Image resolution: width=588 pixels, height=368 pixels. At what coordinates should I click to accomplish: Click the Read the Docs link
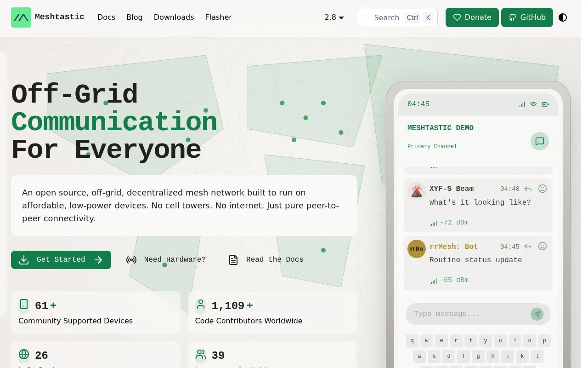pos(266,260)
